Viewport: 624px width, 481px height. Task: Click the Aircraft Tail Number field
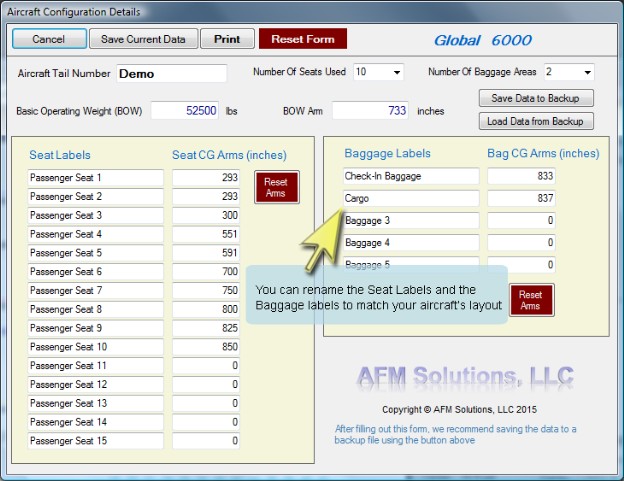[x=172, y=74]
